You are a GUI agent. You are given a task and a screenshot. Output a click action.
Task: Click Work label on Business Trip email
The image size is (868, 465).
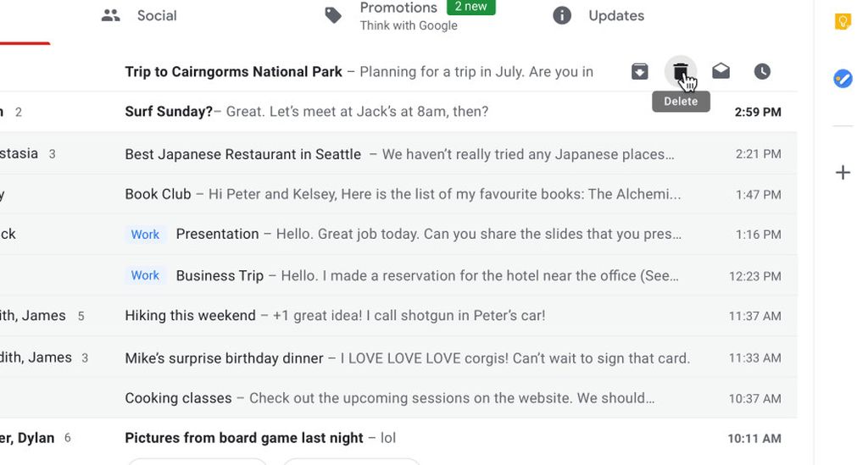[x=145, y=275]
